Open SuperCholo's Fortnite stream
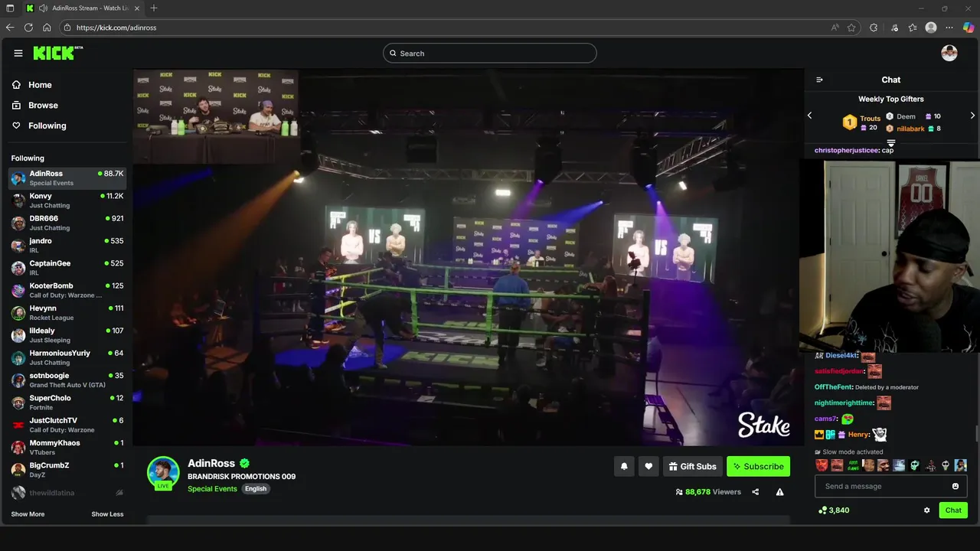Viewport: 980px width, 551px height. (67, 403)
